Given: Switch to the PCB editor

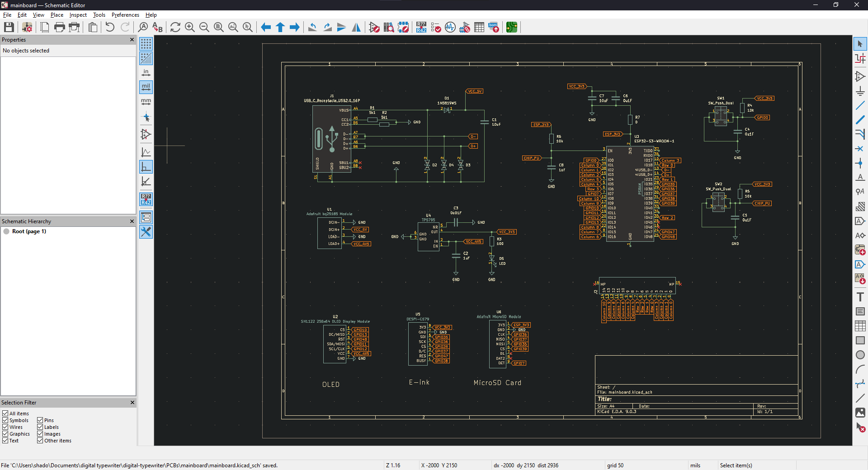Looking at the screenshot, I should [512, 27].
